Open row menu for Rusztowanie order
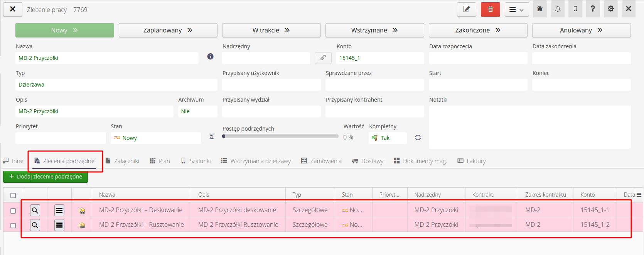The image size is (644, 255). [59, 225]
